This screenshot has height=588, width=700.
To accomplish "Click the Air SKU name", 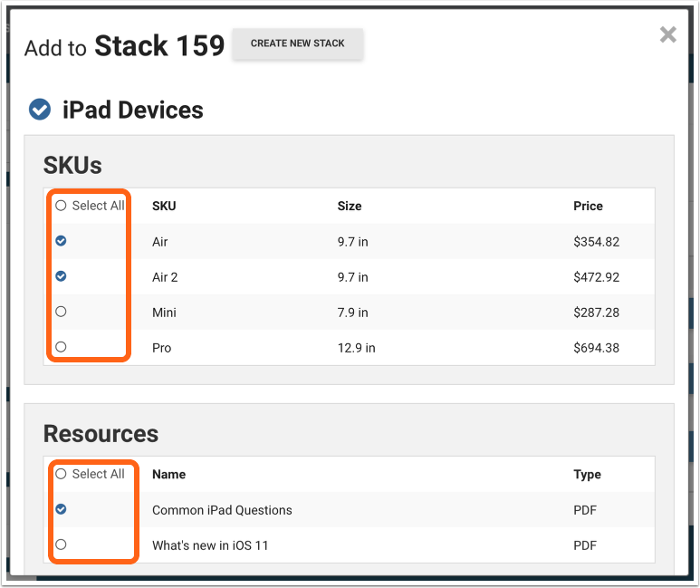I will [x=159, y=242].
